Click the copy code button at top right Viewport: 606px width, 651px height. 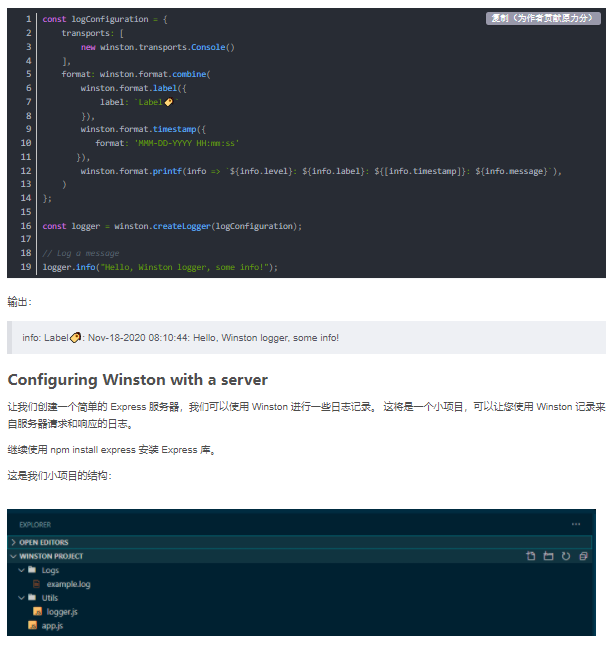(x=543, y=18)
